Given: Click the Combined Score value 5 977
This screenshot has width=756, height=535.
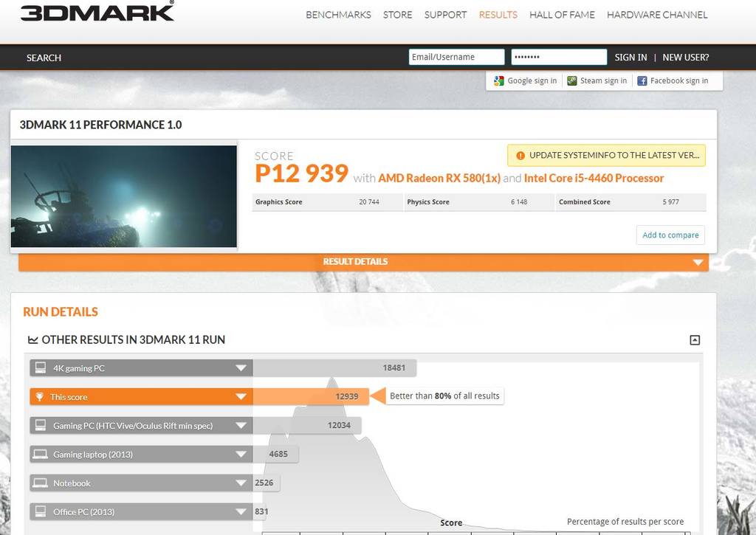Looking at the screenshot, I should click(670, 202).
